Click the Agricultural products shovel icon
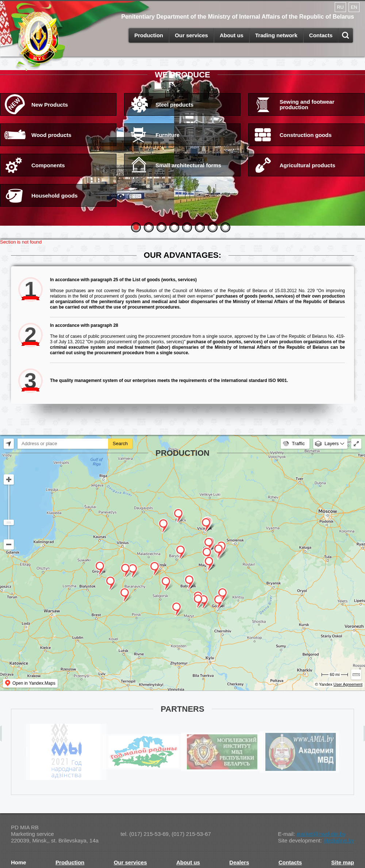The image size is (365, 868). (263, 165)
